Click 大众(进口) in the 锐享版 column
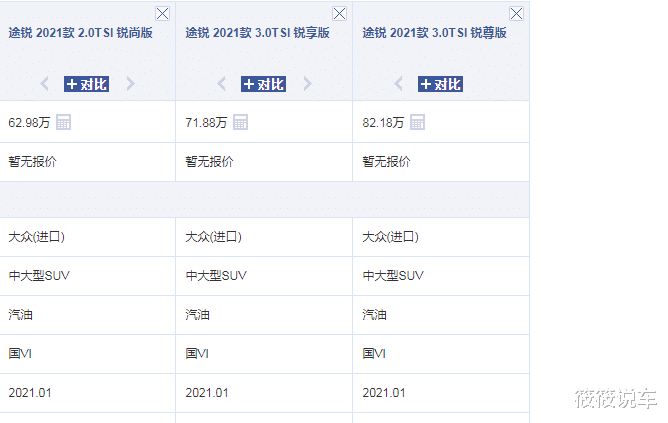This screenshot has width=668, height=423. point(213,237)
